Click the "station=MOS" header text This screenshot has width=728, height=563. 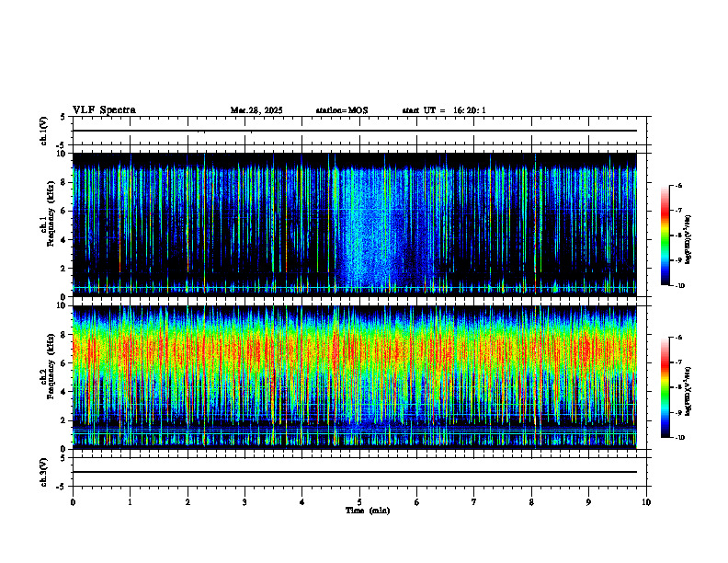[x=342, y=110]
